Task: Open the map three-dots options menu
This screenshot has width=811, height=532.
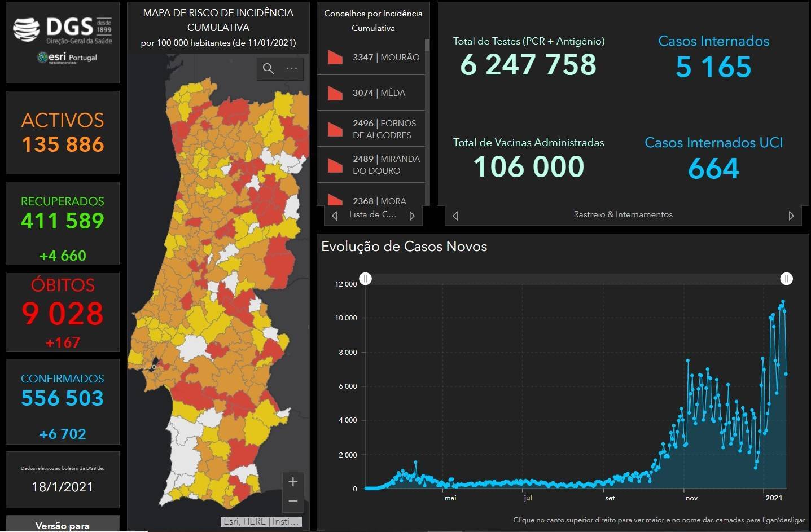Action: tap(292, 69)
